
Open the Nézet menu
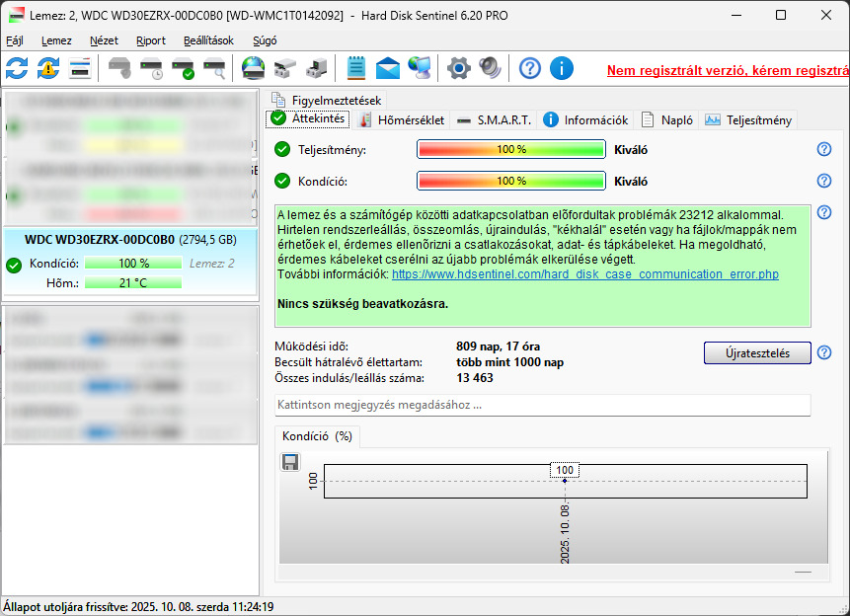point(104,40)
